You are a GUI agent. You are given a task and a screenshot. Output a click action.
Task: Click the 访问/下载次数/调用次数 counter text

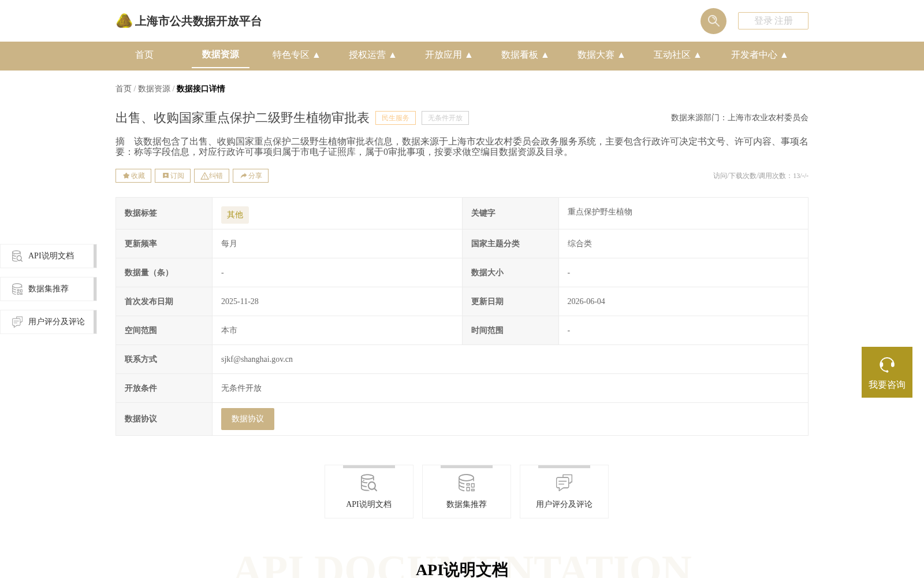(761, 176)
